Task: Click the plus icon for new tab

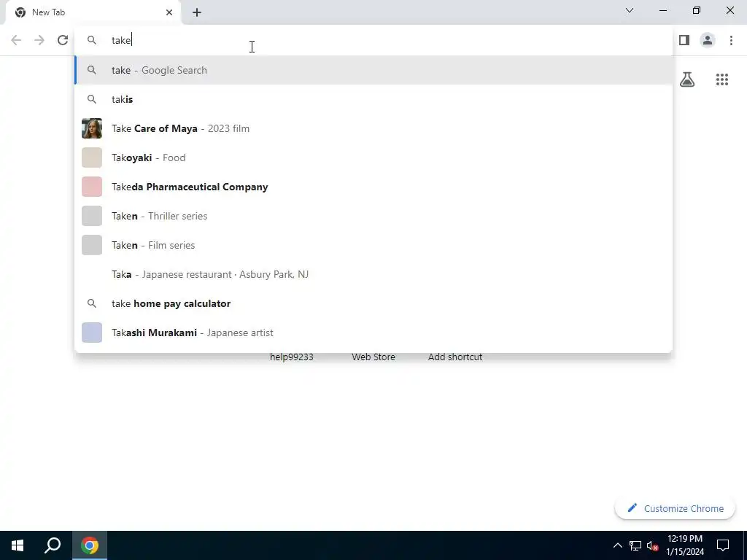Action: 197,12
